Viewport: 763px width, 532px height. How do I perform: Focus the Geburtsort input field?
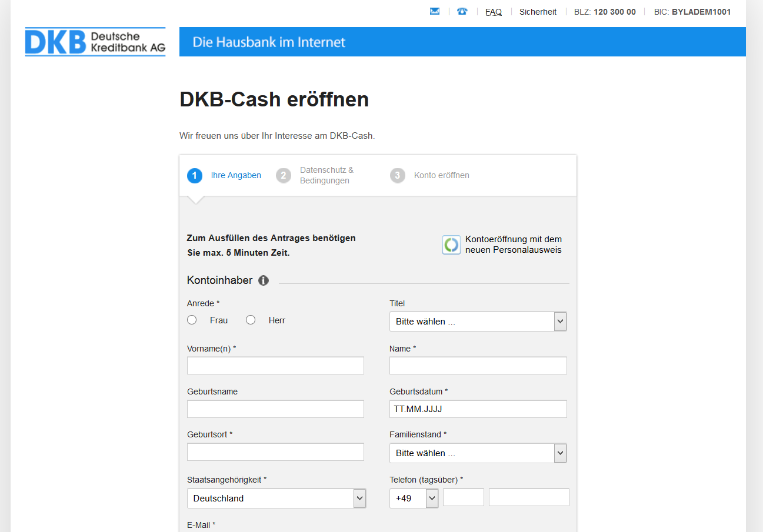pos(275,452)
